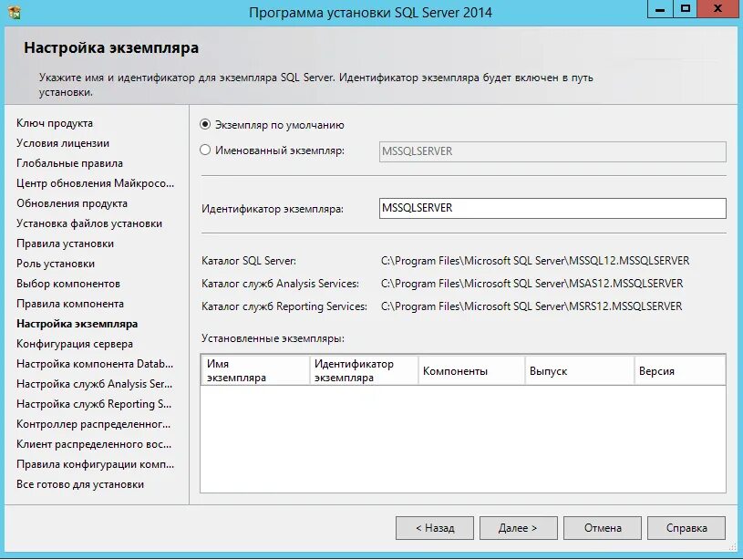Viewport: 743px width, 560px height.
Task: Click the 'Каталог служб Reporting Services:' label
Action: [284, 306]
